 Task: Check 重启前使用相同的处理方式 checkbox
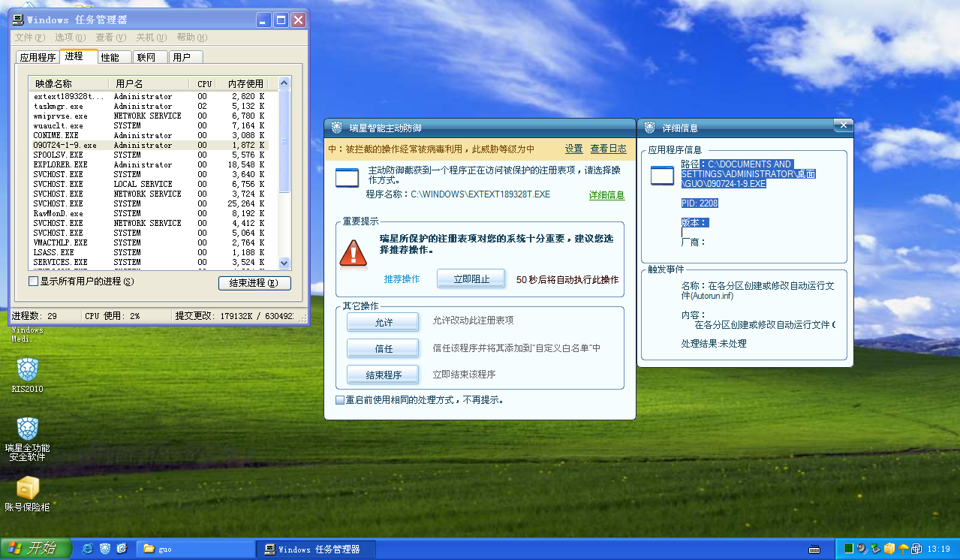(340, 400)
